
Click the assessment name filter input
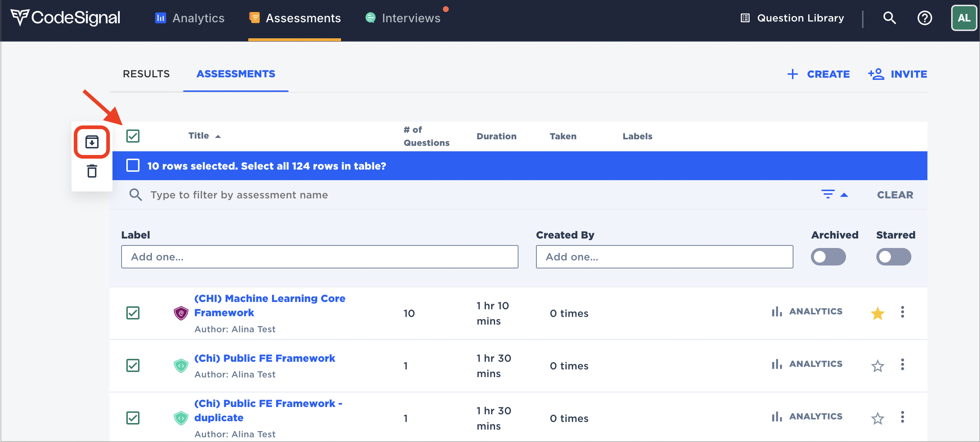pyautogui.click(x=239, y=195)
